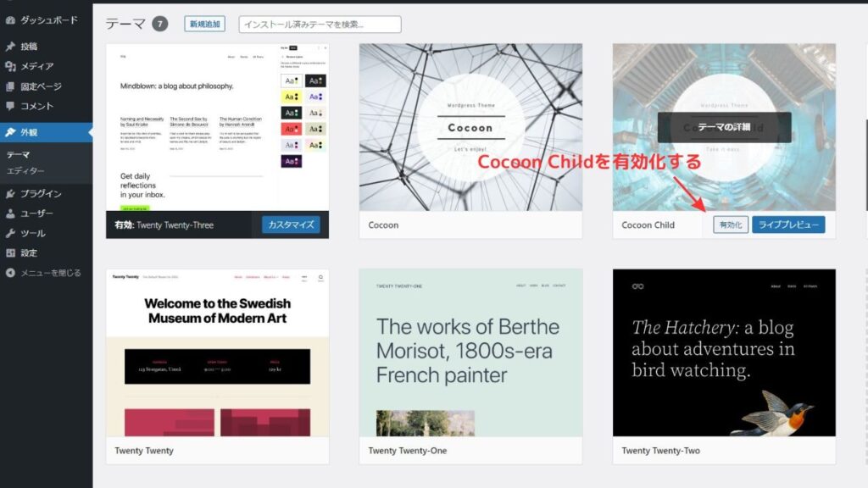Open テーマの詳細 overlay on Cocoon Child
Screen dimensions: 868x488
point(724,127)
